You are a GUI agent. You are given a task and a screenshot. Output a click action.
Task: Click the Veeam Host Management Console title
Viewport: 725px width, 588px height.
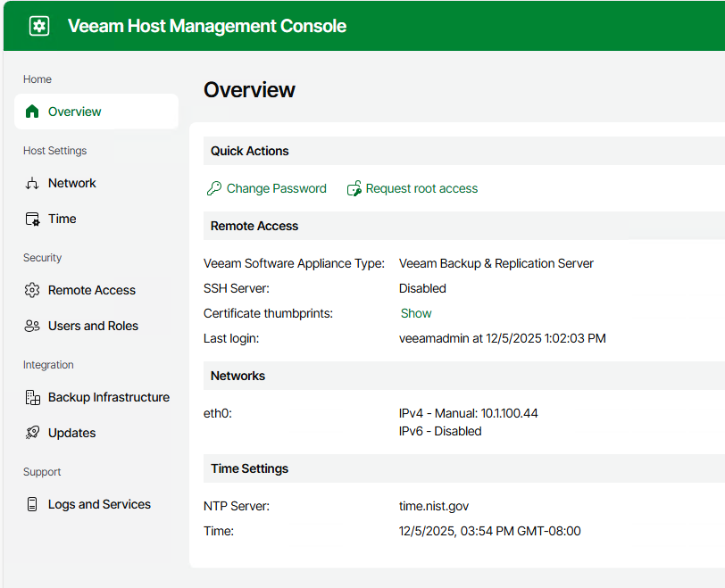(207, 26)
